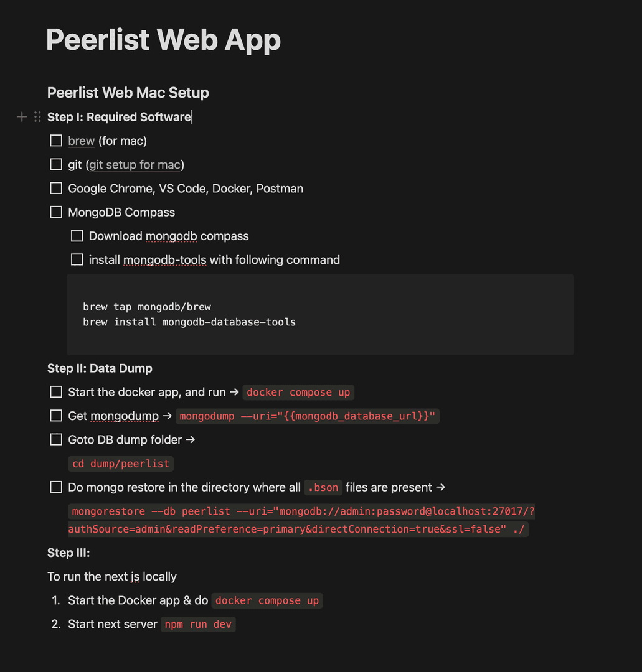The image size is (642, 672).
Task: Mark Get mongodump as done
Action: coord(56,416)
